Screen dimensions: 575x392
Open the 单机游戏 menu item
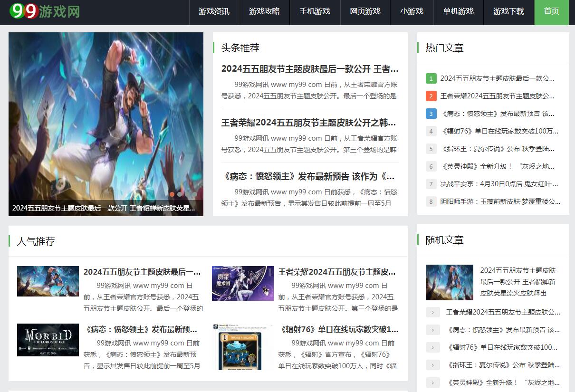(459, 11)
